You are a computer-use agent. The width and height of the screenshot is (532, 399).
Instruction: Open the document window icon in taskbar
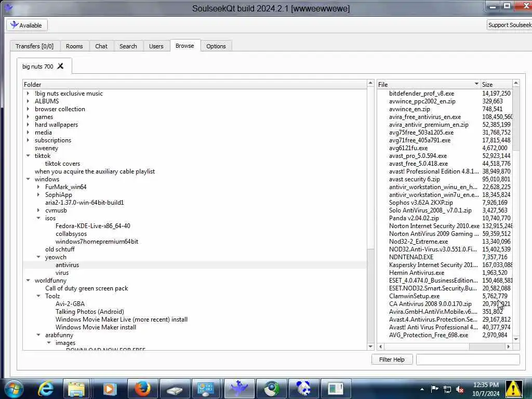336,389
